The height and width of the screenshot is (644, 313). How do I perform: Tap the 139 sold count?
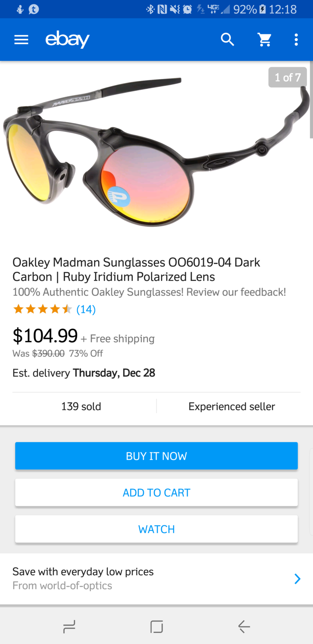[81, 407]
